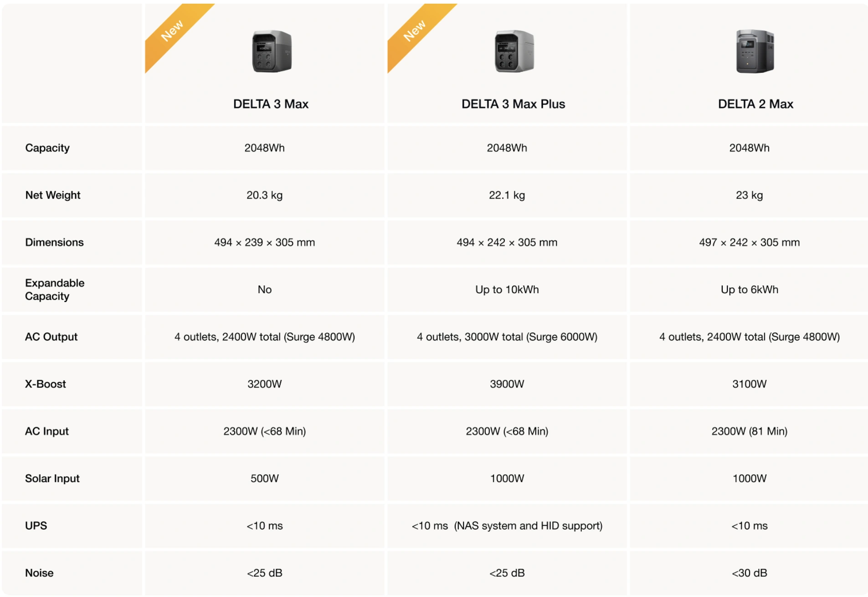Click the DELTA 3 Max Plus product image
868x597 pixels.
514,51
